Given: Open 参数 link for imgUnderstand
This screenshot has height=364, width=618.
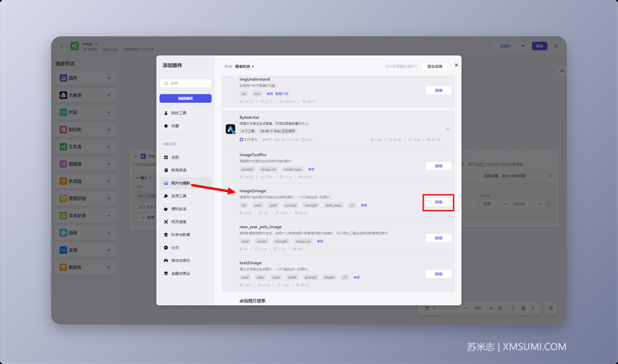Looking at the screenshot, I should click(x=270, y=94).
